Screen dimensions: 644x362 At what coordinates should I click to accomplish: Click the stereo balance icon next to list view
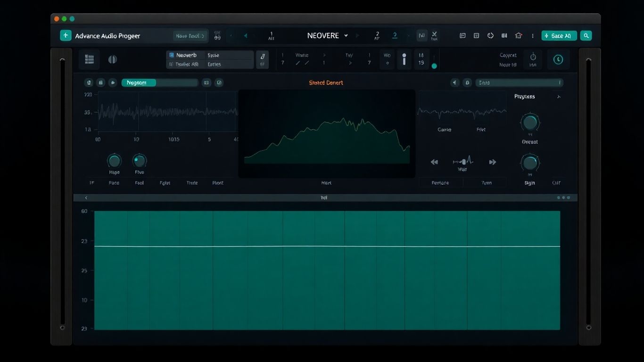pos(112,59)
